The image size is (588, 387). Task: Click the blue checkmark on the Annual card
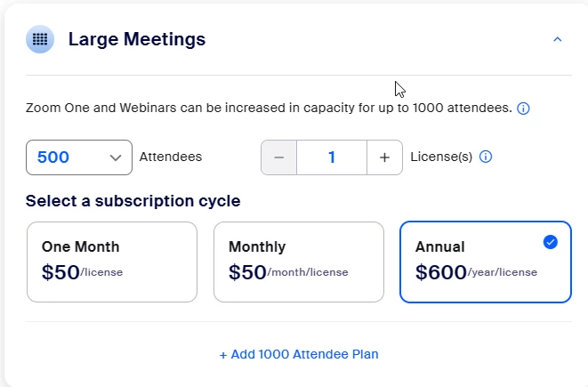[550, 242]
